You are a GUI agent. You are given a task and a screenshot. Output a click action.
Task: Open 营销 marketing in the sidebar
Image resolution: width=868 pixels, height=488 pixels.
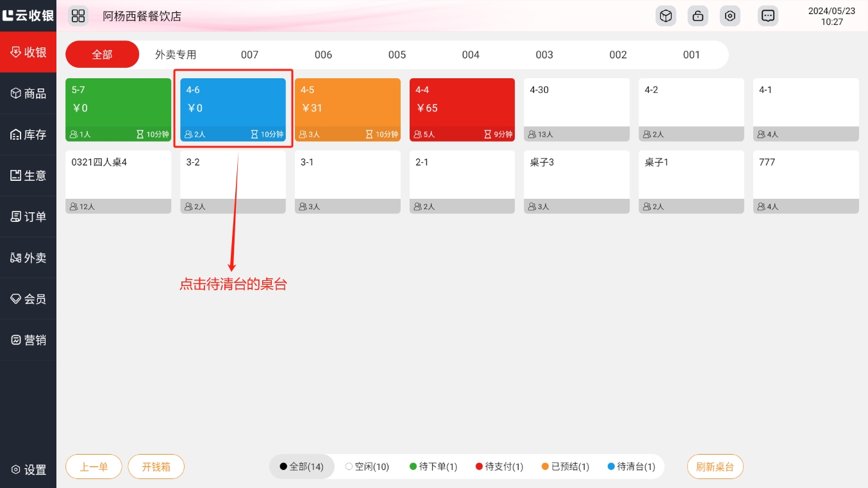28,340
